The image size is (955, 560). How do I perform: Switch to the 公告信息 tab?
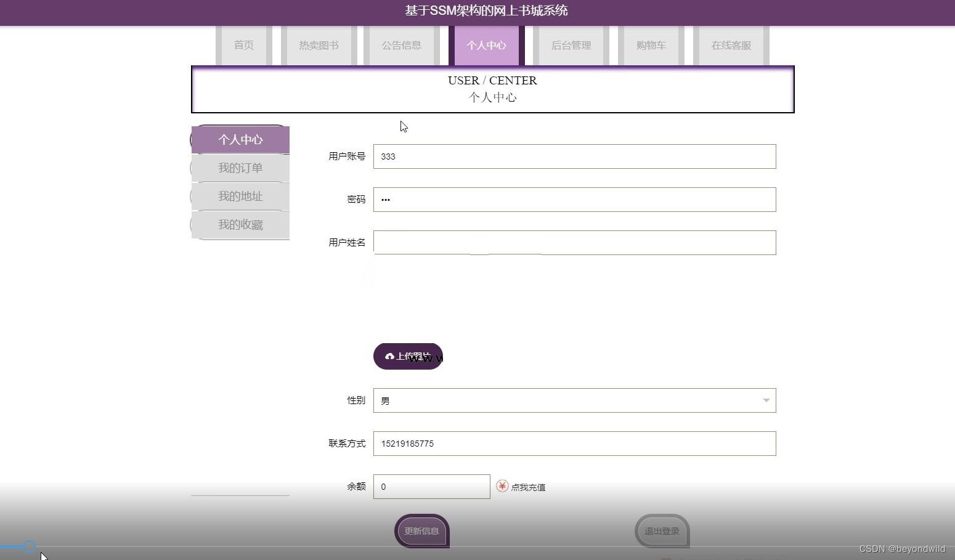(401, 45)
